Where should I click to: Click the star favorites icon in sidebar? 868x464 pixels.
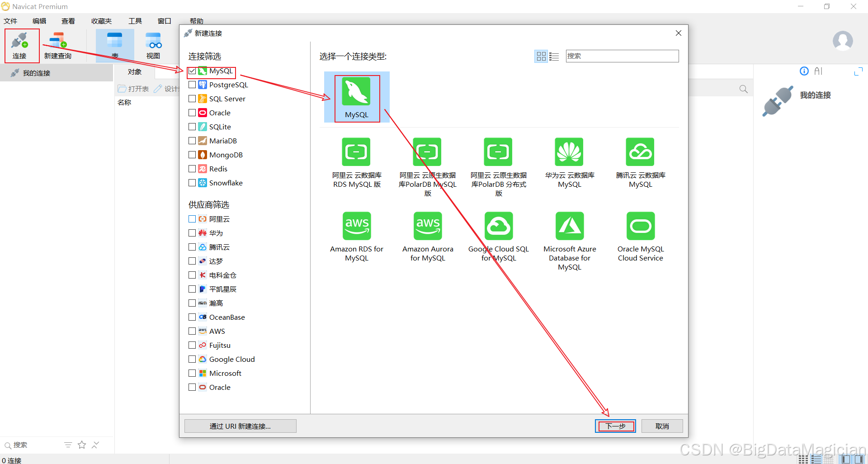tap(82, 445)
